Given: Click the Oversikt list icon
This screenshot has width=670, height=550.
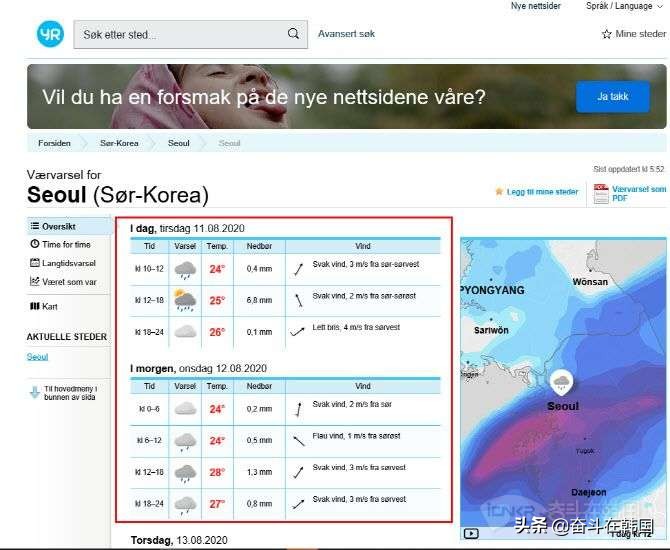Looking at the screenshot, I should pos(35,226).
